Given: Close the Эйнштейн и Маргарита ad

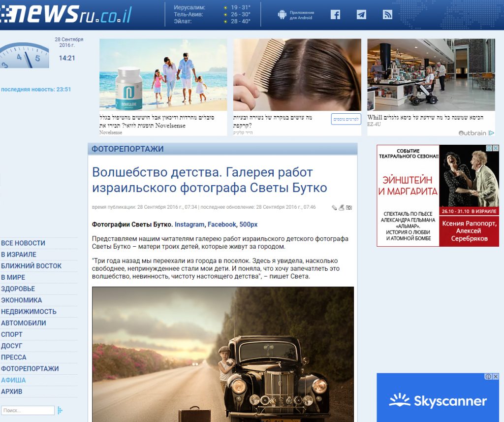Looking at the screenshot, I should click(x=496, y=148).
